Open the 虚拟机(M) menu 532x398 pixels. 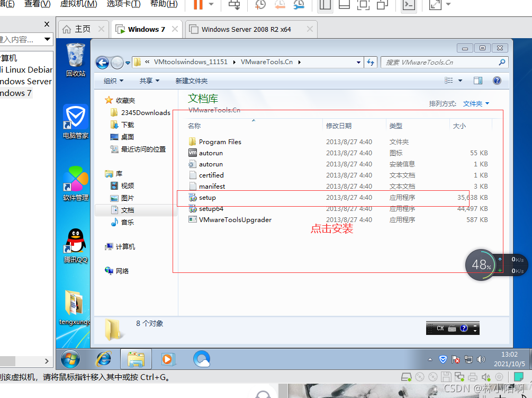(x=78, y=4)
